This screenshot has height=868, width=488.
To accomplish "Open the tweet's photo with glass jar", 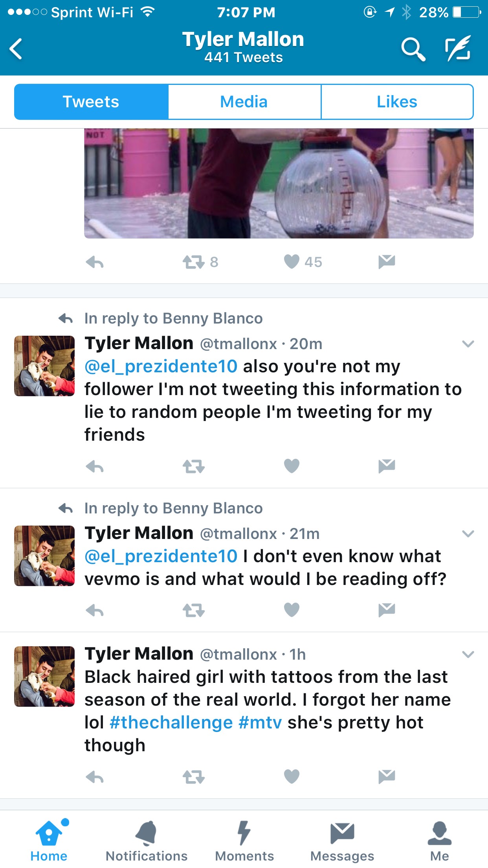I will tap(279, 183).
